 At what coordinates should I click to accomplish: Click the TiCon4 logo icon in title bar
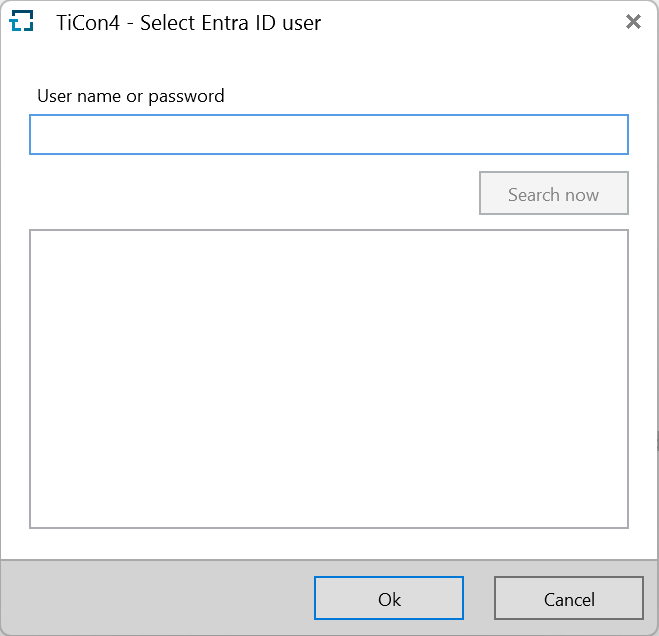pyautogui.click(x=21, y=22)
